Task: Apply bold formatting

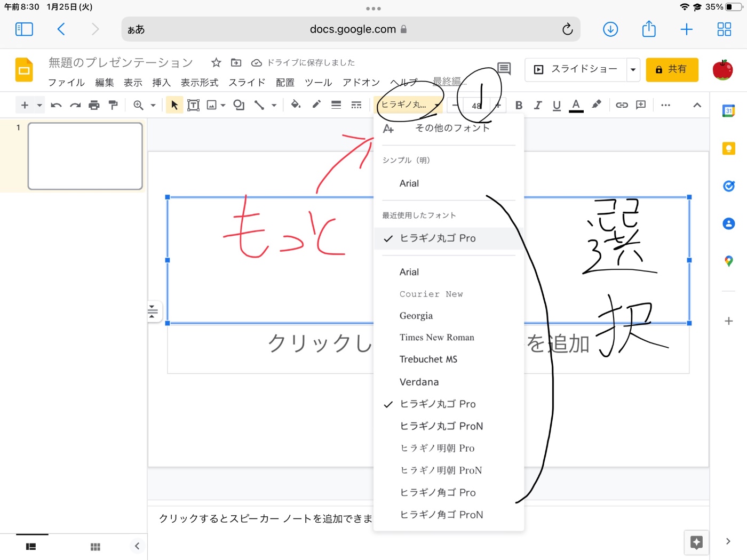Action: 519,105
